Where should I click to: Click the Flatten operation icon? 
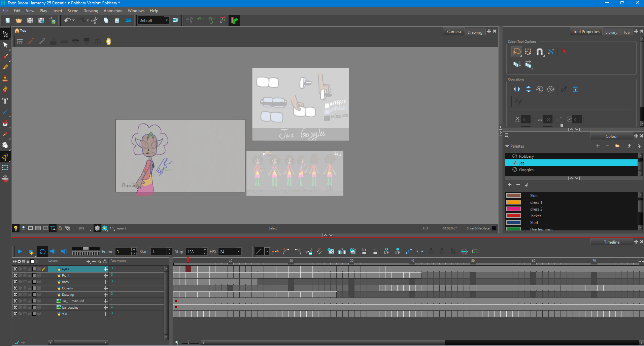coord(575,89)
